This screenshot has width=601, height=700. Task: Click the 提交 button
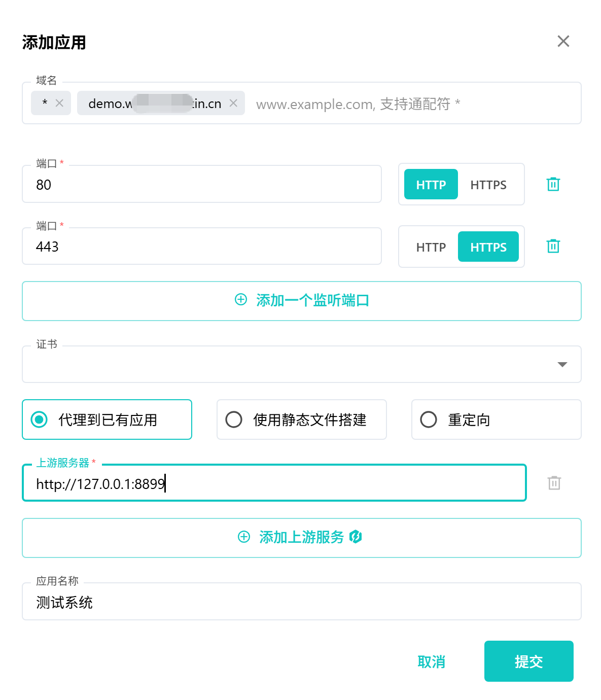(x=528, y=661)
